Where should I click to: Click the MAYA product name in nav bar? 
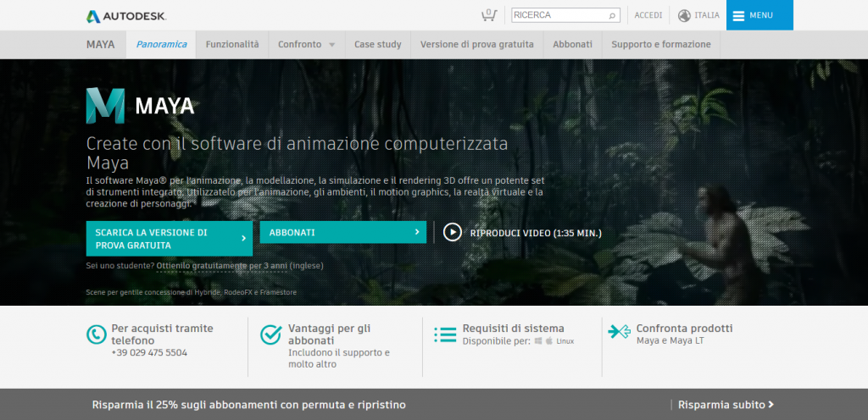tap(101, 44)
